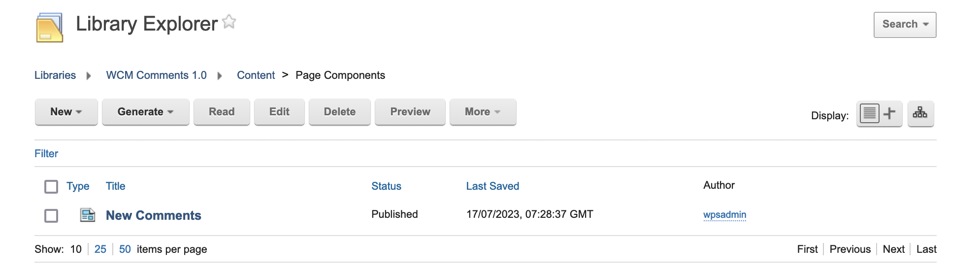
Task: Open the New Comments content item
Action: point(153,215)
